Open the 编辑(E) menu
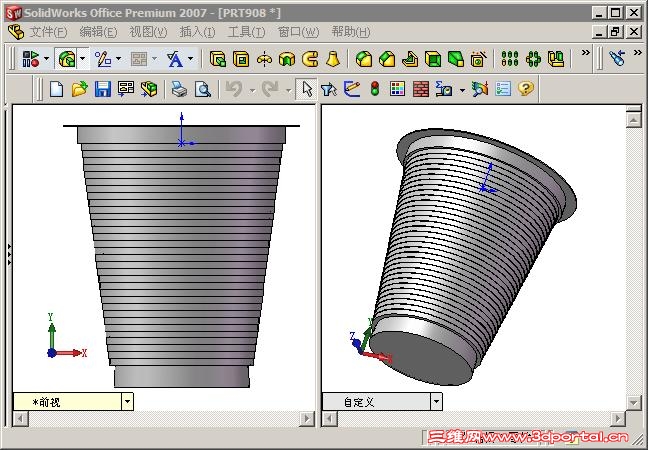 [98, 32]
